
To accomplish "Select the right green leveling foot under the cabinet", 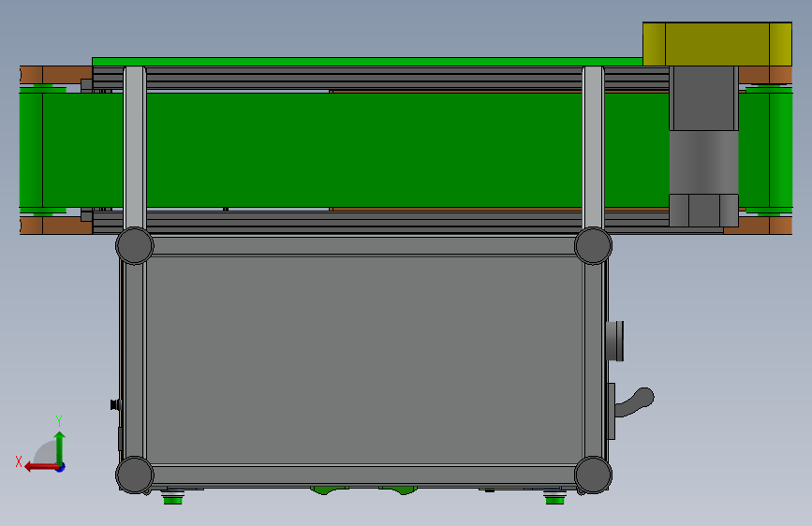I will 554,497.
